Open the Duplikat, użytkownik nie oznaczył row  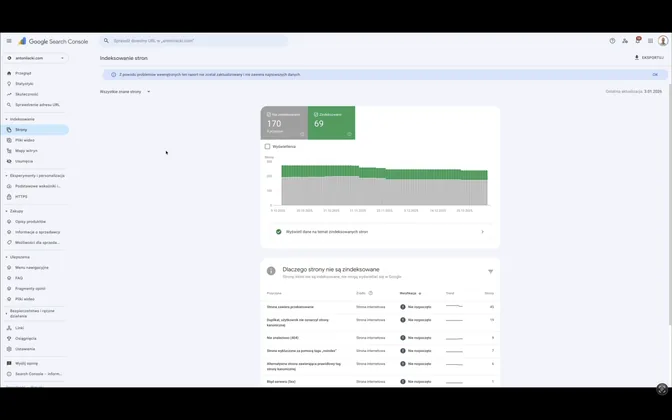point(380,322)
